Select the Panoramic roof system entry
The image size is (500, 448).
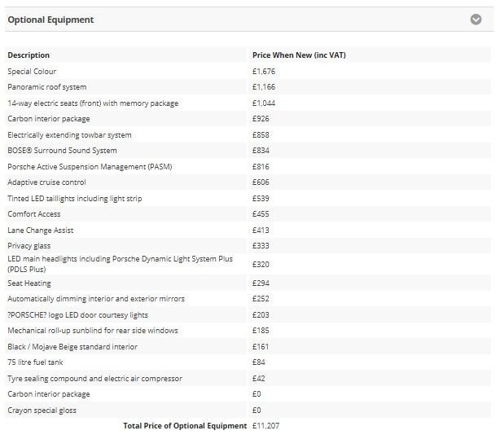46,87
